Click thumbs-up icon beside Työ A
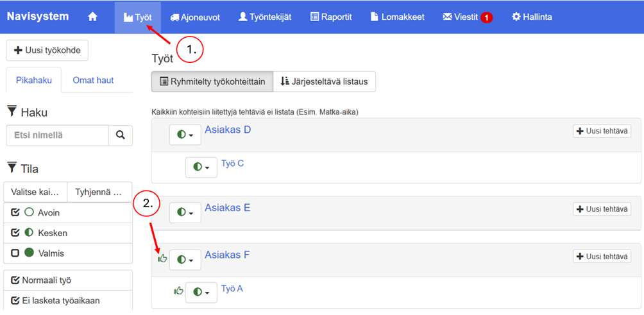Image resolution: width=644 pixels, height=315 pixels. click(179, 291)
